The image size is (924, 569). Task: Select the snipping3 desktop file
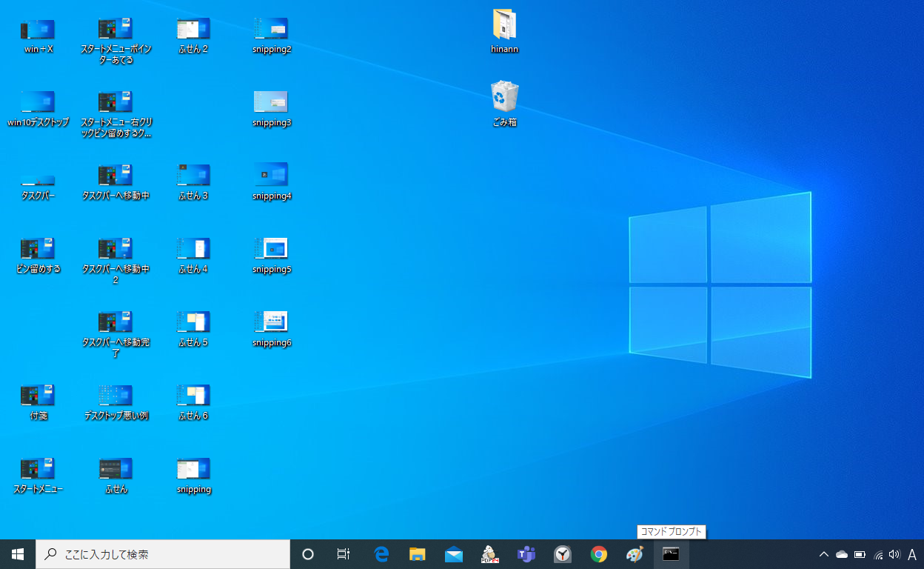272,110
